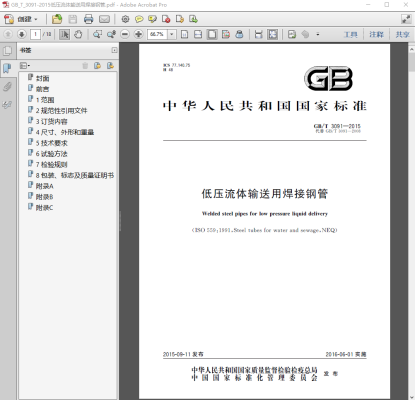This screenshot has height=400, width=415.
Task: Activate the text selection cursor tool
Action: point(64,34)
